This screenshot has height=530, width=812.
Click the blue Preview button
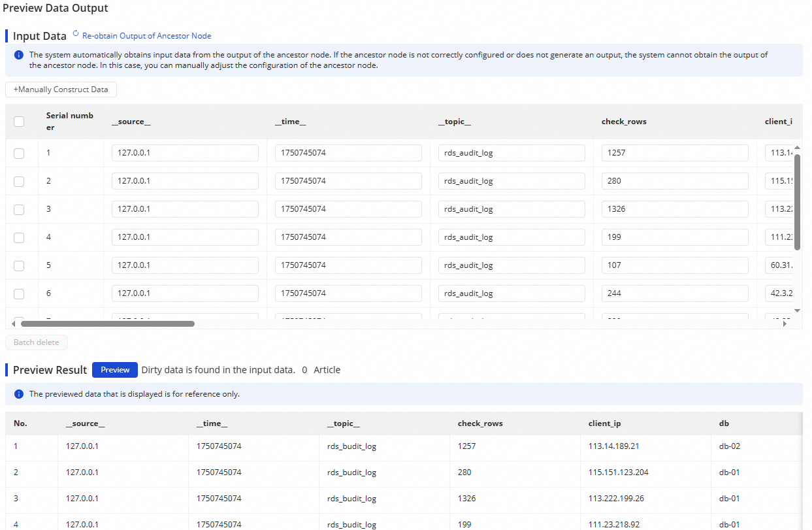pyautogui.click(x=115, y=370)
